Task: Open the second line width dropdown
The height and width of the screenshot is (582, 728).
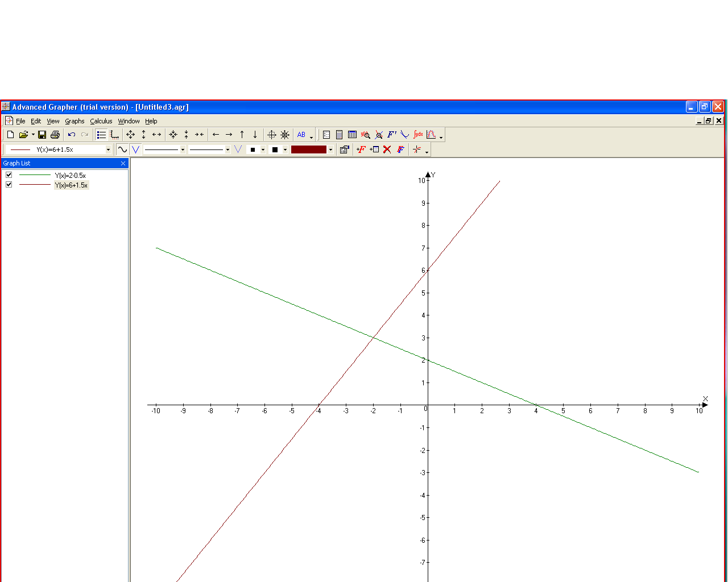Action: coord(227,149)
